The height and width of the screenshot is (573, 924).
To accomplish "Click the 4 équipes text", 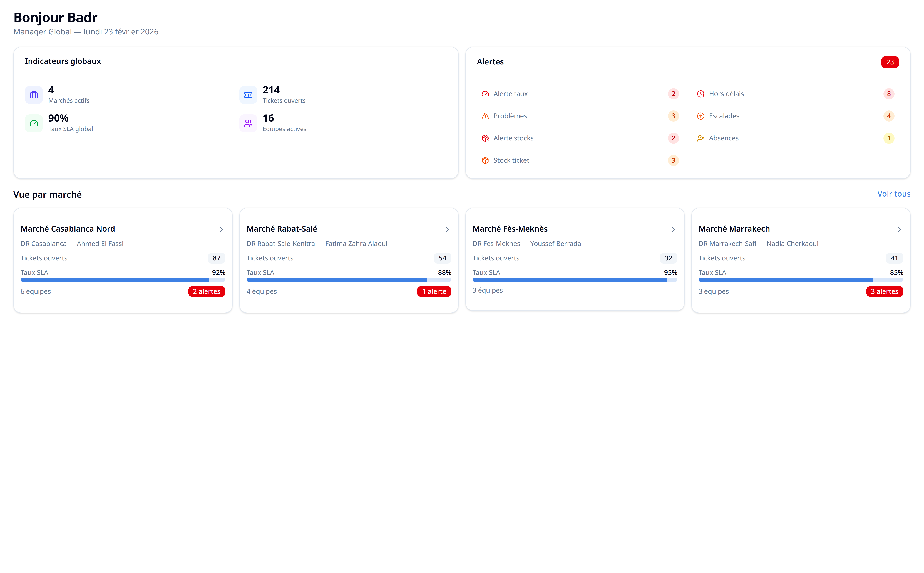I will click(262, 291).
